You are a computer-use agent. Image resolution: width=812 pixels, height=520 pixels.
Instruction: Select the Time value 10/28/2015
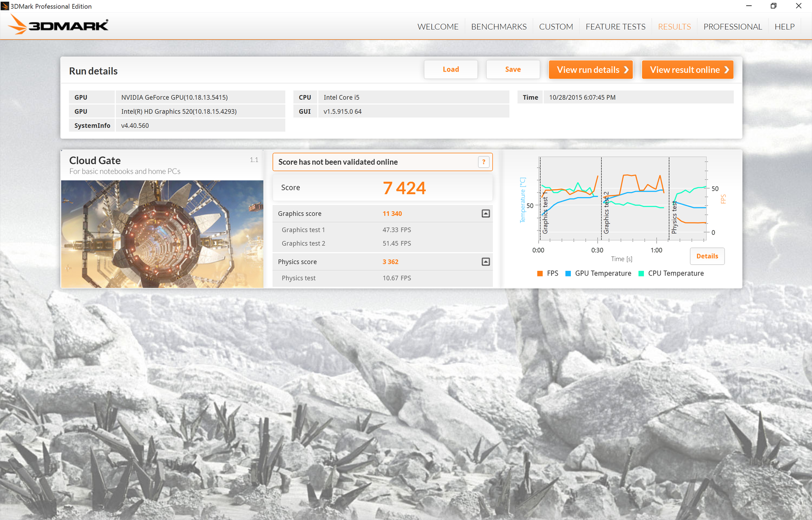point(582,97)
